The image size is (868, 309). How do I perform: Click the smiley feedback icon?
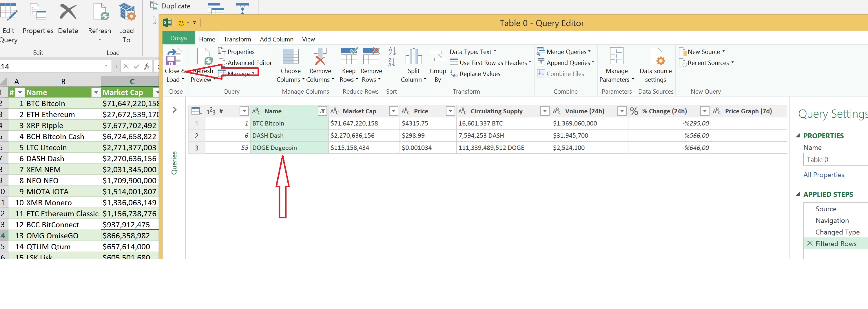point(181,23)
